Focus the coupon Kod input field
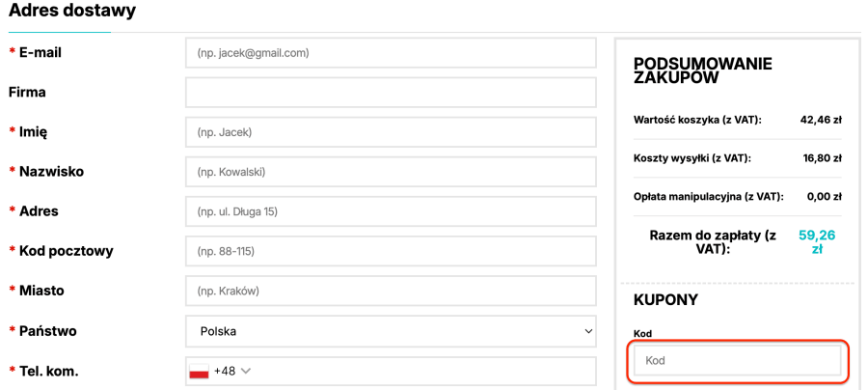 pyautogui.click(x=737, y=361)
